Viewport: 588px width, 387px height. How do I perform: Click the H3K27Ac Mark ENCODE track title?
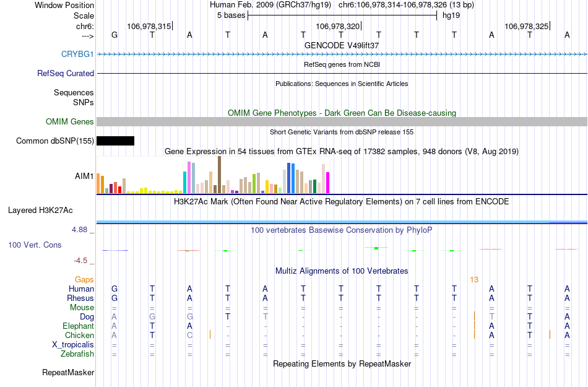coord(342,202)
